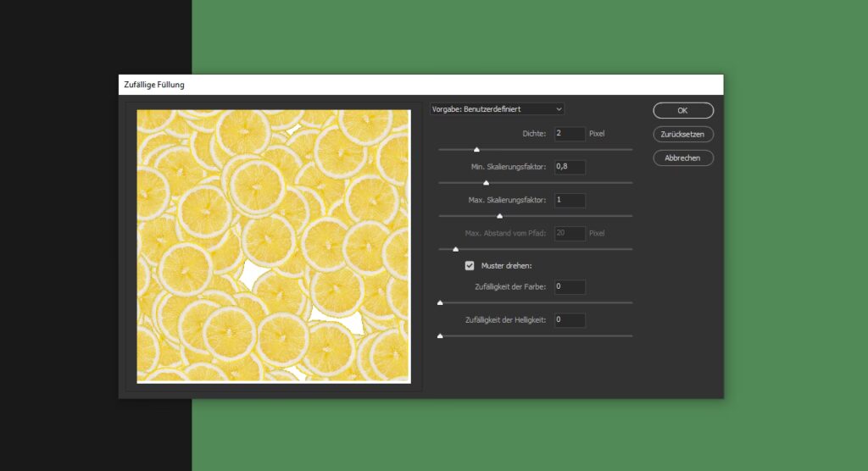Click the Dichte value input field
This screenshot has width=868, height=471.
570,134
